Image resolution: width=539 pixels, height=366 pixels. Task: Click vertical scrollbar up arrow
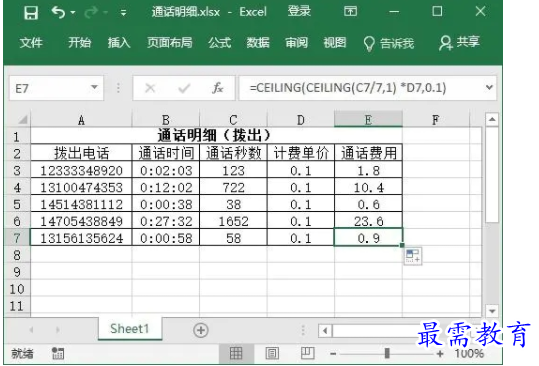[x=492, y=119]
